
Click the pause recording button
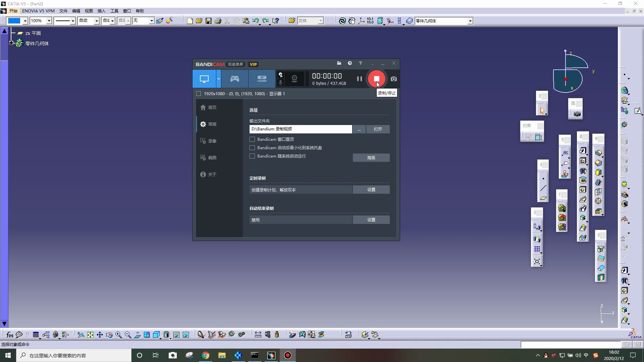click(359, 79)
